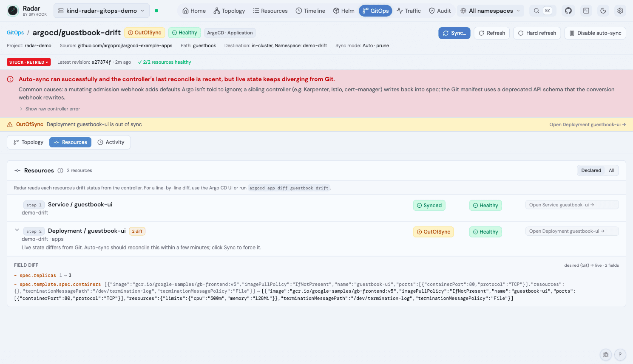Open the cluster selector kind-radar-gitops-demo
The height and width of the screenshot is (364, 633).
pyautogui.click(x=102, y=11)
